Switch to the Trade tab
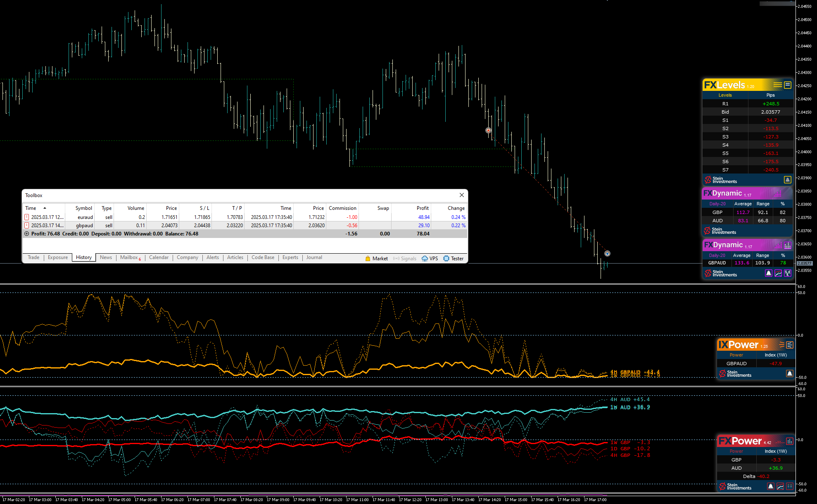This screenshot has height=504, width=817. point(33,257)
